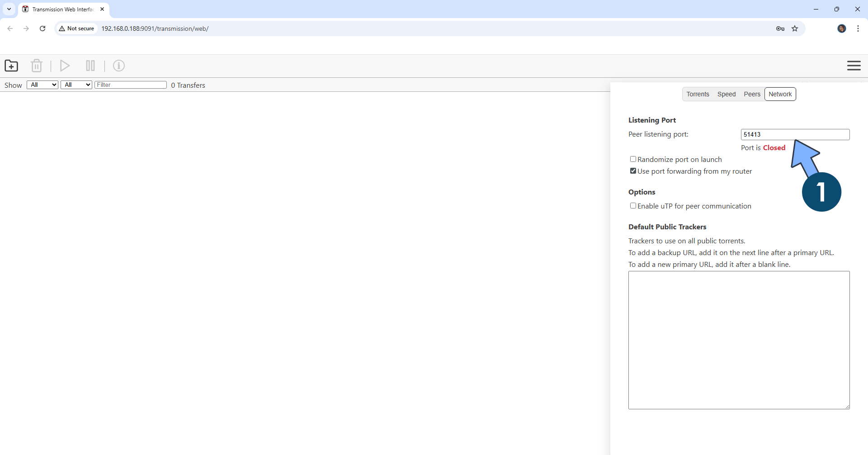Click the address bar URL
868x455 pixels.
click(x=155, y=28)
